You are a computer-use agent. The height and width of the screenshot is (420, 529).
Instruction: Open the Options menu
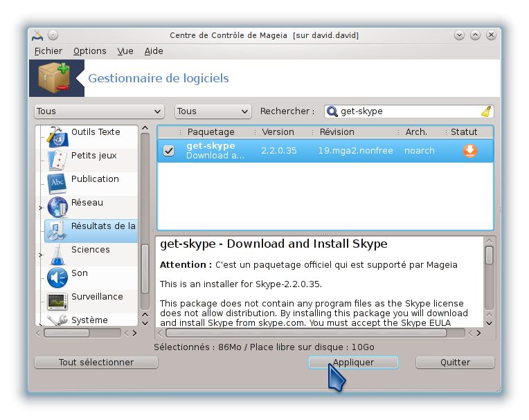[x=90, y=51]
